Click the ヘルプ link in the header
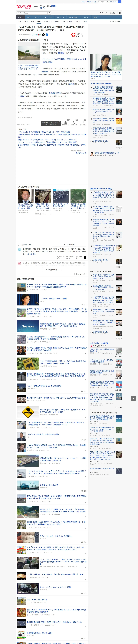Image resolution: width=138 pixels, height=644 pixels. tap(94, 2)
